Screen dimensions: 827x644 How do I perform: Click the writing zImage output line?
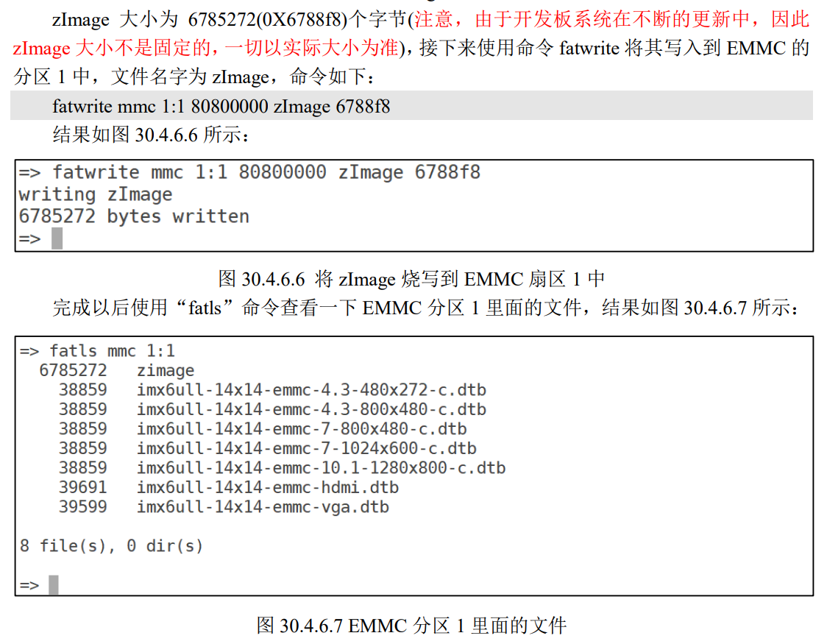click(x=96, y=194)
